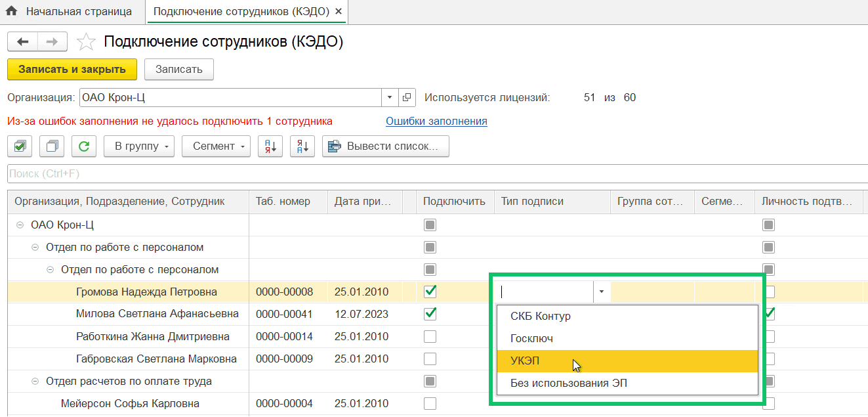Refresh the list with the green arrow icon
The width and height of the screenshot is (868, 417).
[x=84, y=146]
